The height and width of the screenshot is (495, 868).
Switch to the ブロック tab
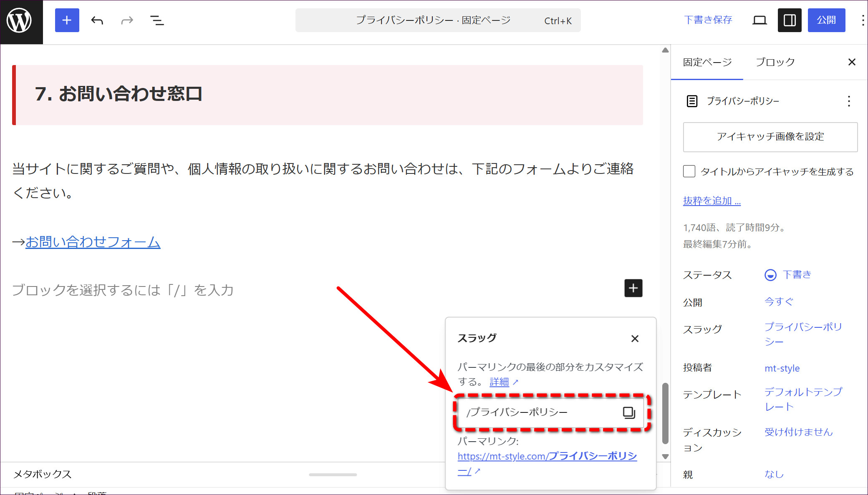775,62
